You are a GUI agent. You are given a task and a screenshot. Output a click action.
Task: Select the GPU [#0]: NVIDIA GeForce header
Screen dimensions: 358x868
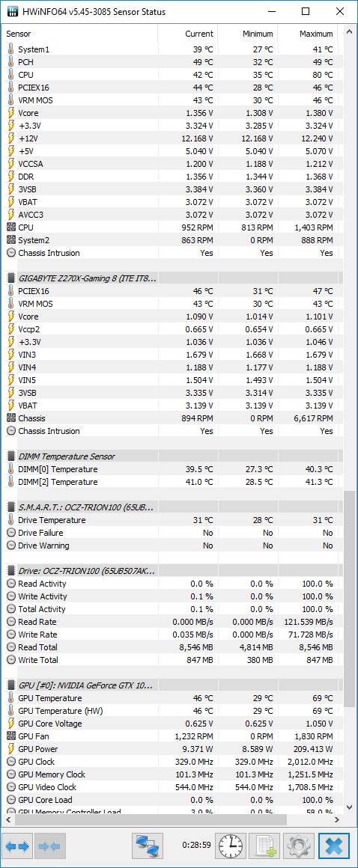172,685
